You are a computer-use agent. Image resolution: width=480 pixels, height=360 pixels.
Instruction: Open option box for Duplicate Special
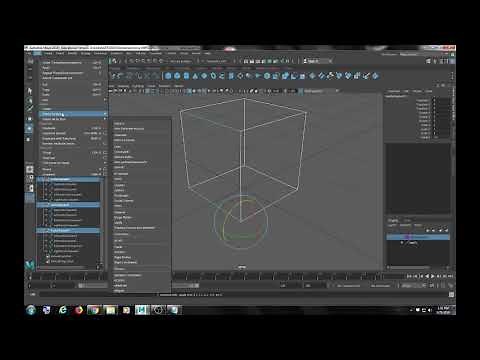[x=105, y=133]
